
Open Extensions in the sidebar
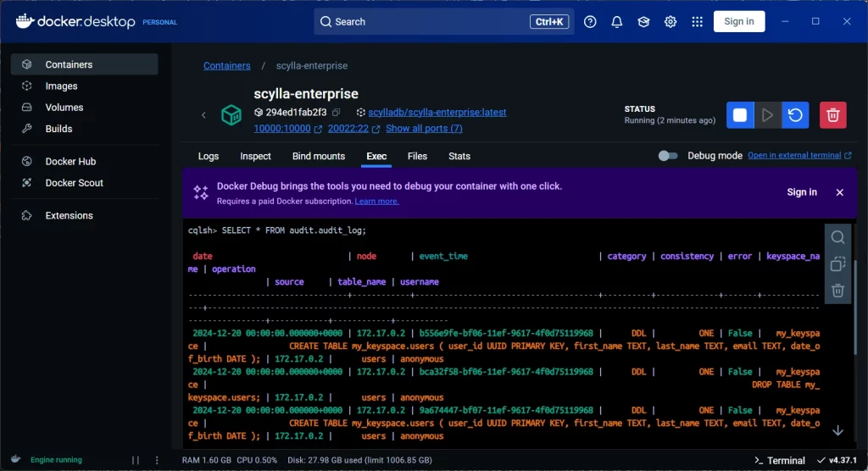click(x=84, y=215)
